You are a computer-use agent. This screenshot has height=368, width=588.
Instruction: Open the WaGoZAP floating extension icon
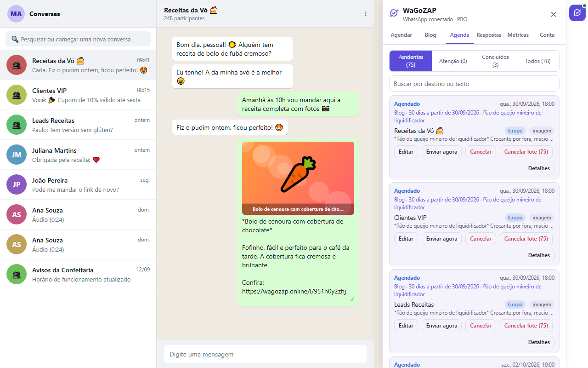pyautogui.click(x=577, y=13)
